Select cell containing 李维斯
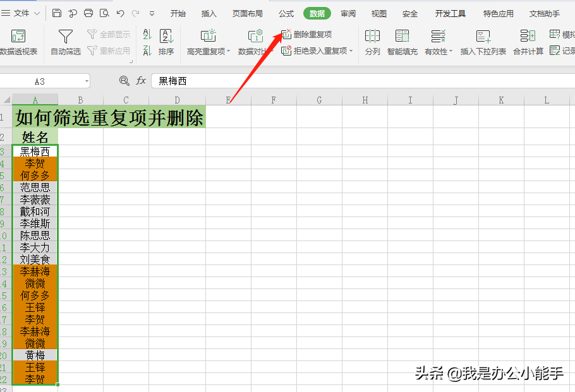 tap(35, 223)
